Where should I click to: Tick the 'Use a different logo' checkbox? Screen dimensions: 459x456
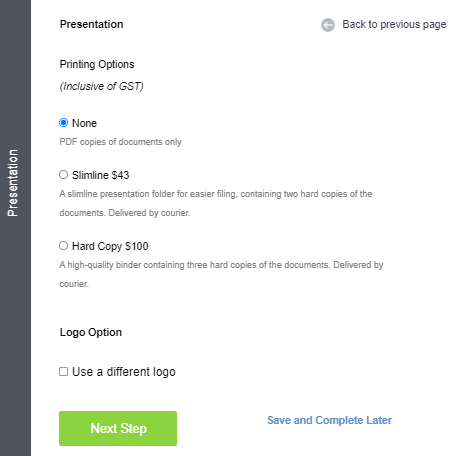(x=63, y=371)
